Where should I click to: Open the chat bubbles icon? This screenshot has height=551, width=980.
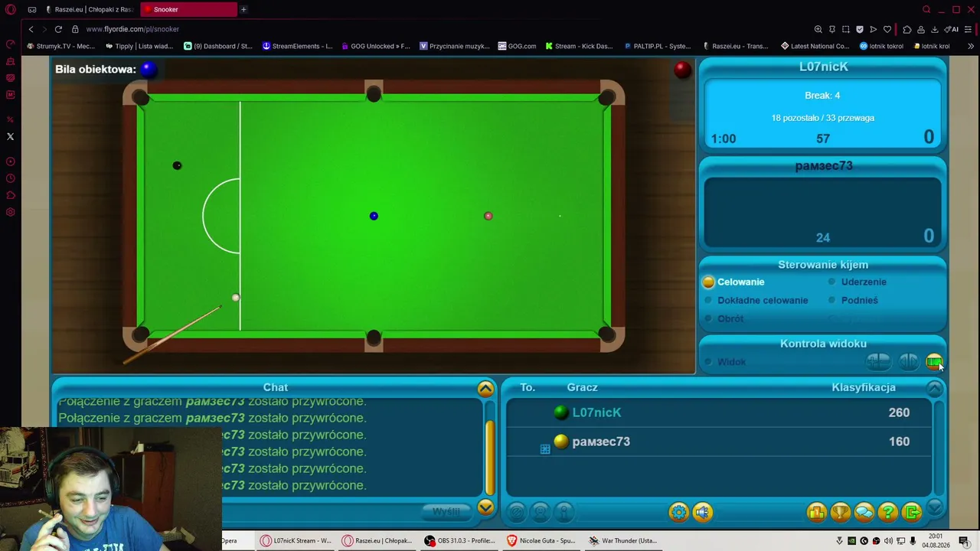pyautogui.click(x=864, y=512)
